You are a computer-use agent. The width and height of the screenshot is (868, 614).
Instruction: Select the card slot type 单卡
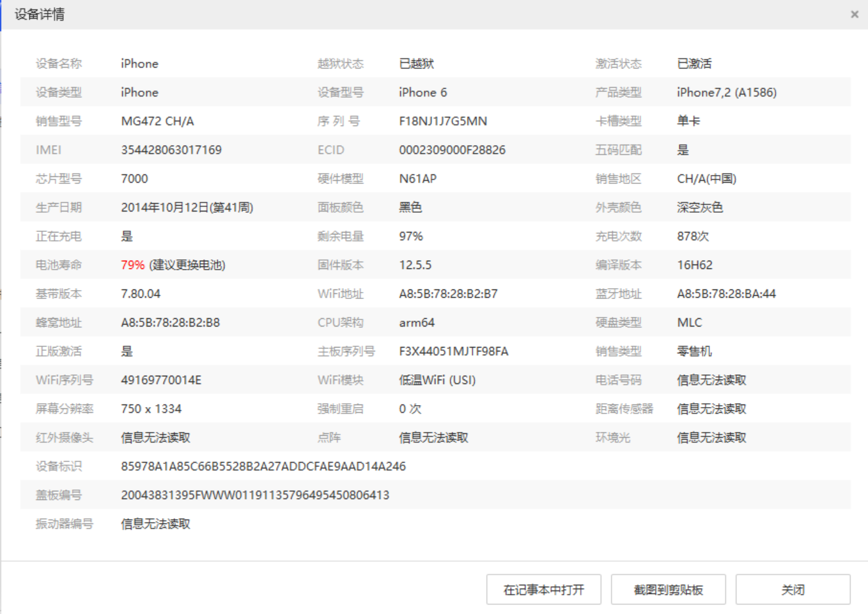click(688, 121)
